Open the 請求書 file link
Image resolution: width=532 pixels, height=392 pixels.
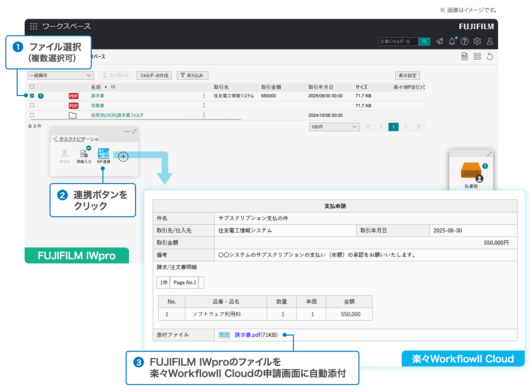(97, 96)
